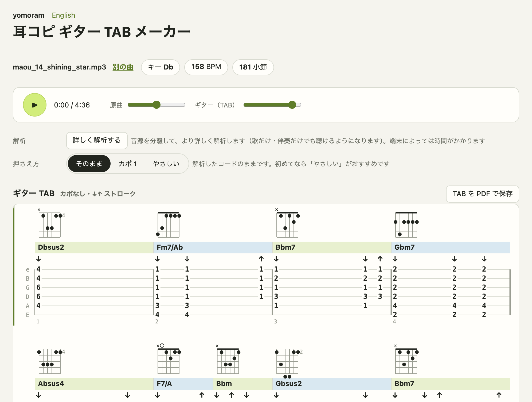
Task: Click the F7/A chord diagram
Action: (168, 359)
